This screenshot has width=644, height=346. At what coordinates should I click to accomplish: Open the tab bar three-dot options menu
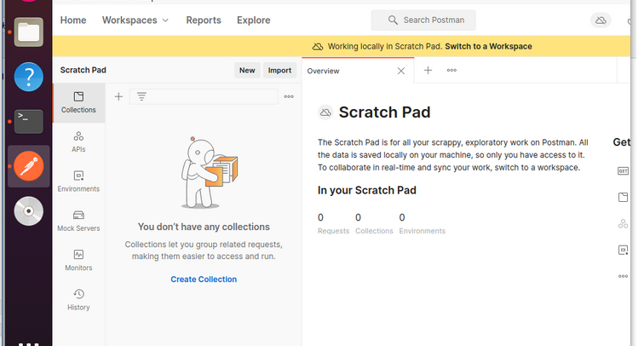coord(451,71)
